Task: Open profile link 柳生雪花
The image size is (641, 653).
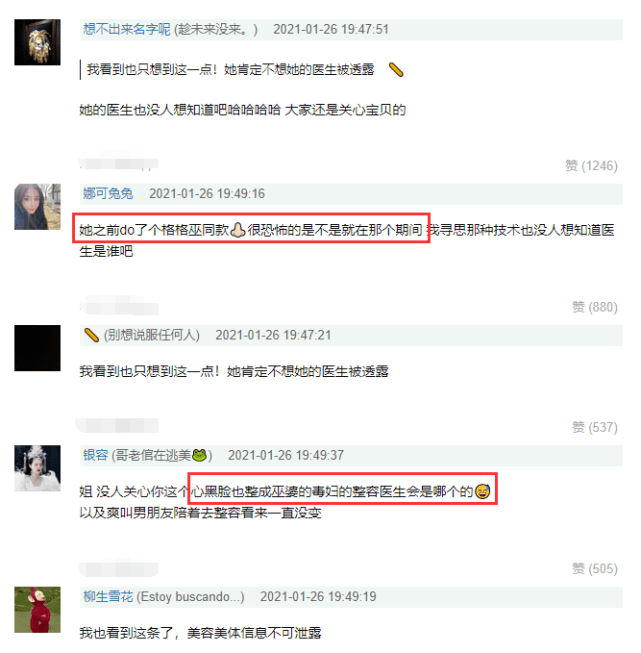Action: [x=108, y=597]
